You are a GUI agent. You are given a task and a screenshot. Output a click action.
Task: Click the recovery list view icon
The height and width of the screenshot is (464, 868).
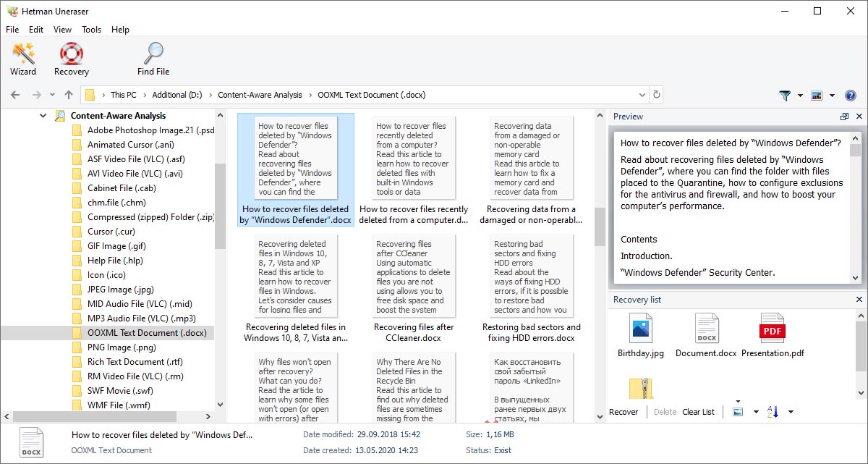pos(738,412)
